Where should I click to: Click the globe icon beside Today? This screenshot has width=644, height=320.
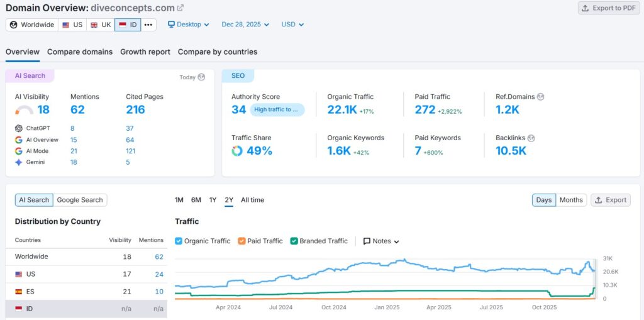coord(201,77)
